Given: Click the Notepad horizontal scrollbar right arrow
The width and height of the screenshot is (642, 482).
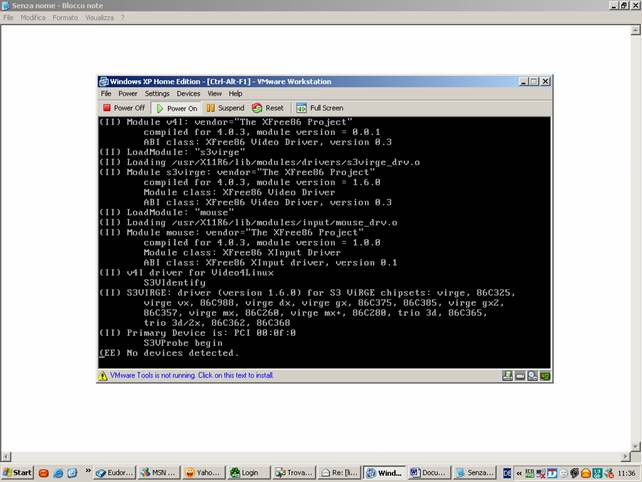Looking at the screenshot, I should [x=625, y=456].
